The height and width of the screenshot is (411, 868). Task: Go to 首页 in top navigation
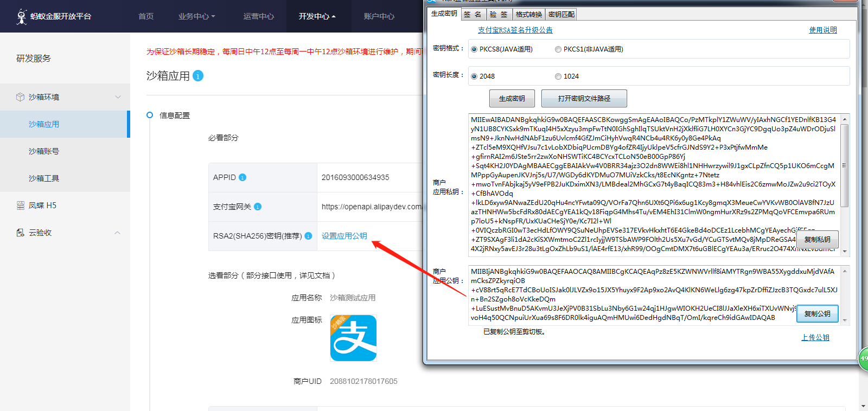[x=146, y=16]
